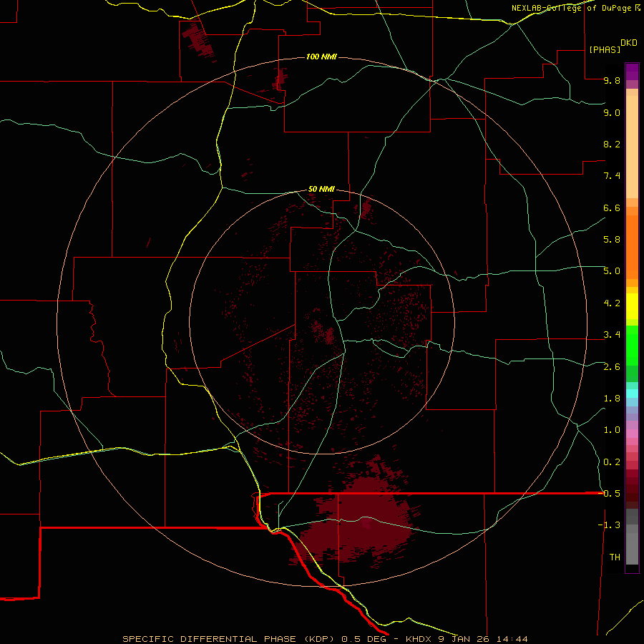Click the 4.2 scale value
This screenshot has height=644, width=644.
click(612, 303)
